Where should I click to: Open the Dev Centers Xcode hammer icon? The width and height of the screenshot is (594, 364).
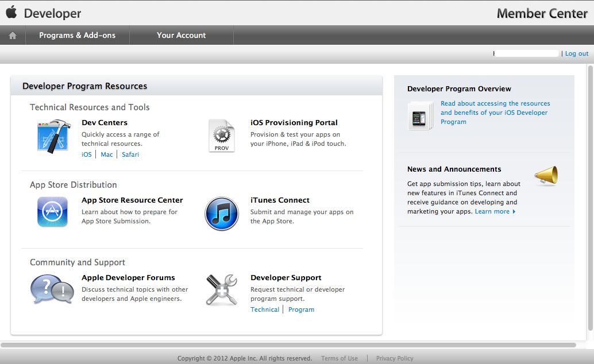[x=54, y=137]
